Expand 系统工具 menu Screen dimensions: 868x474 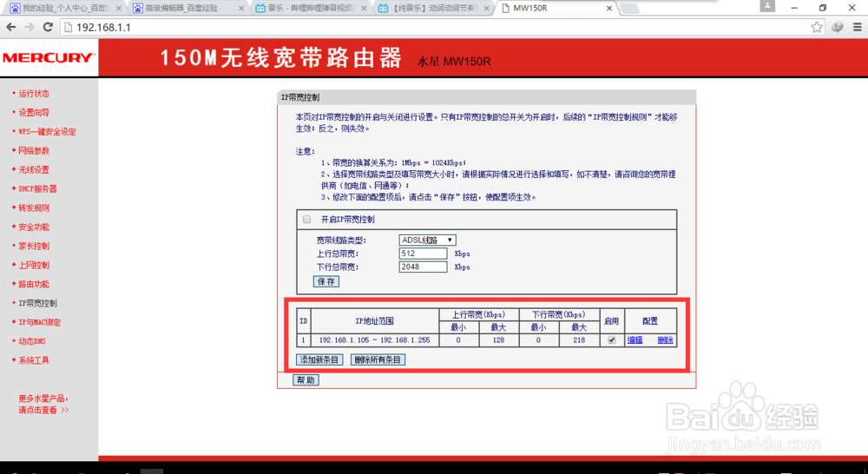coord(34,360)
